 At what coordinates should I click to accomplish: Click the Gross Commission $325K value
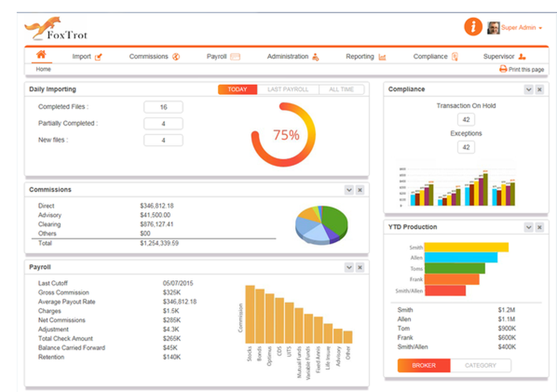pos(172,292)
